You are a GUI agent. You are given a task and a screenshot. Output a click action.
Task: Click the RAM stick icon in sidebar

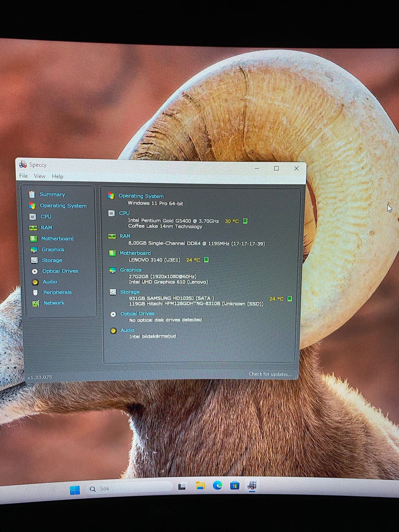tap(33, 228)
